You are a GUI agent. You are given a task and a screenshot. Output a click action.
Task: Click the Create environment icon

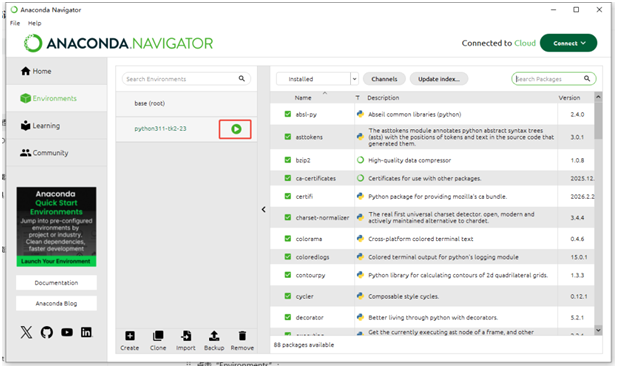130,336
